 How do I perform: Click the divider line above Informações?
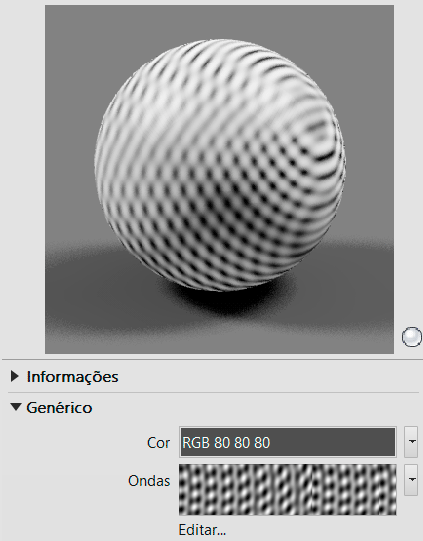(212, 360)
